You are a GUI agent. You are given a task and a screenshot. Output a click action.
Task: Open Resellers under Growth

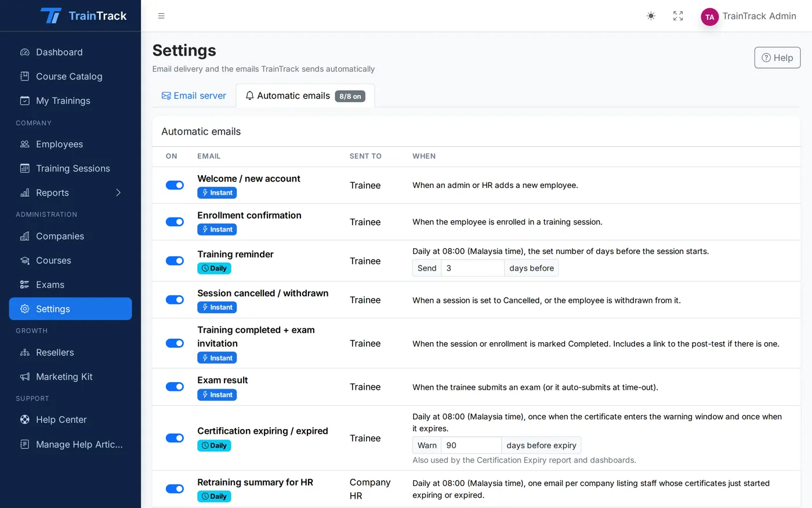pos(70,353)
